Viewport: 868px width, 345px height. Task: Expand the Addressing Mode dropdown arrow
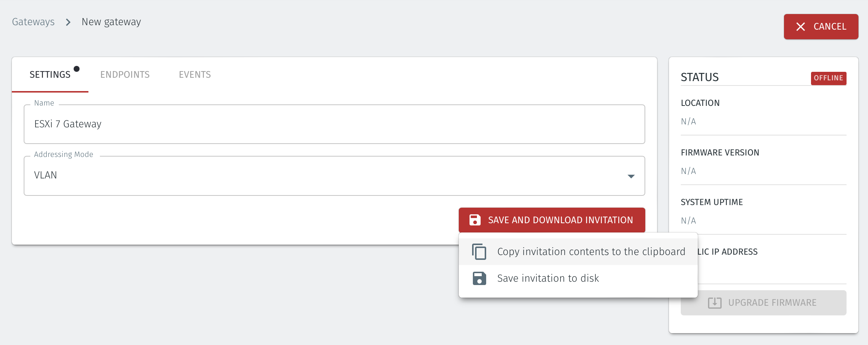click(x=631, y=176)
